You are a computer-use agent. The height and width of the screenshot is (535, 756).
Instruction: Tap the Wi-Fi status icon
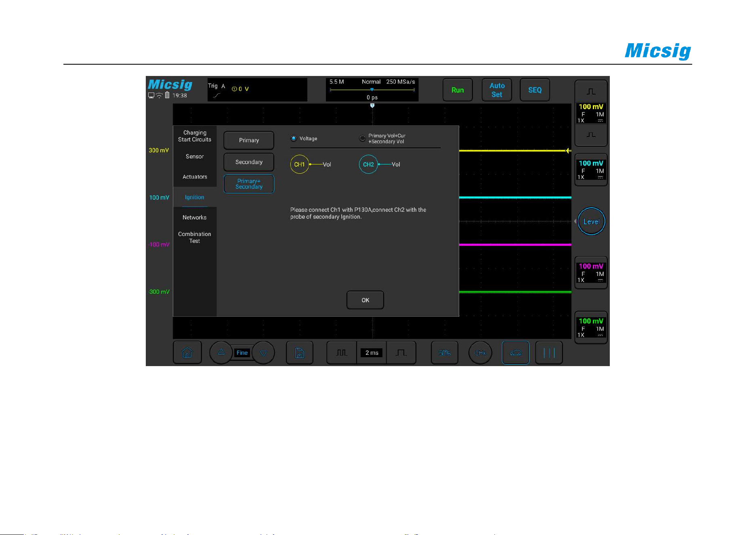(159, 96)
